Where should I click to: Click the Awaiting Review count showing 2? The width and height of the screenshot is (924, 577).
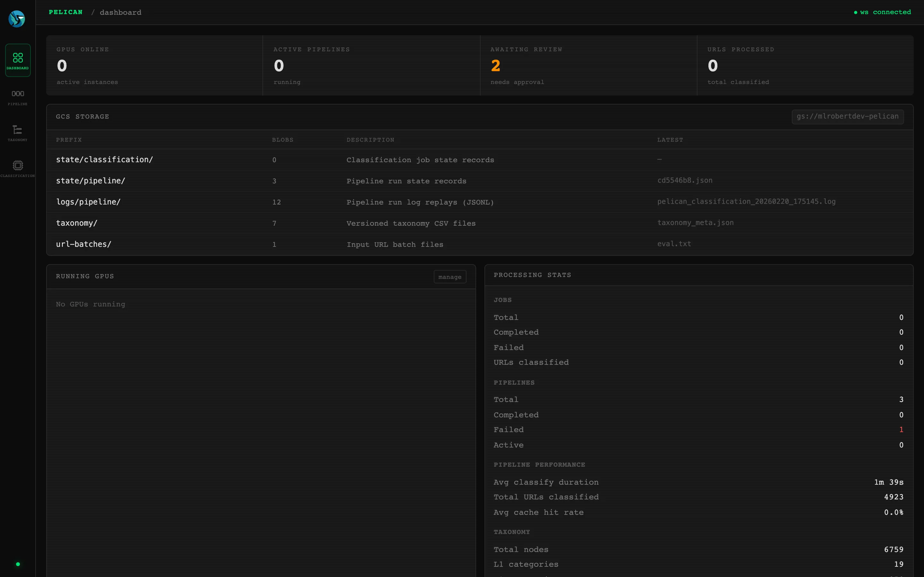click(x=495, y=65)
